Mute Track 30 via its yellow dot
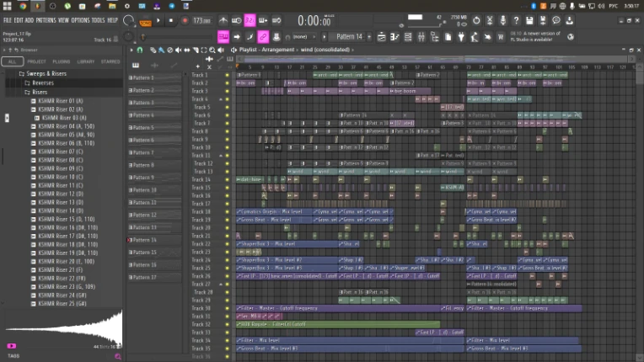 (x=227, y=308)
